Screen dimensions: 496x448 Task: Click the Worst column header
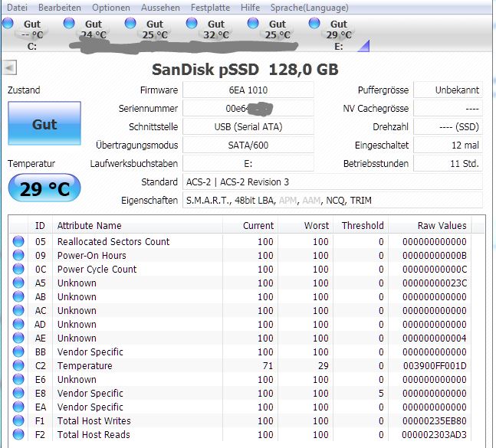pos(305,226)
